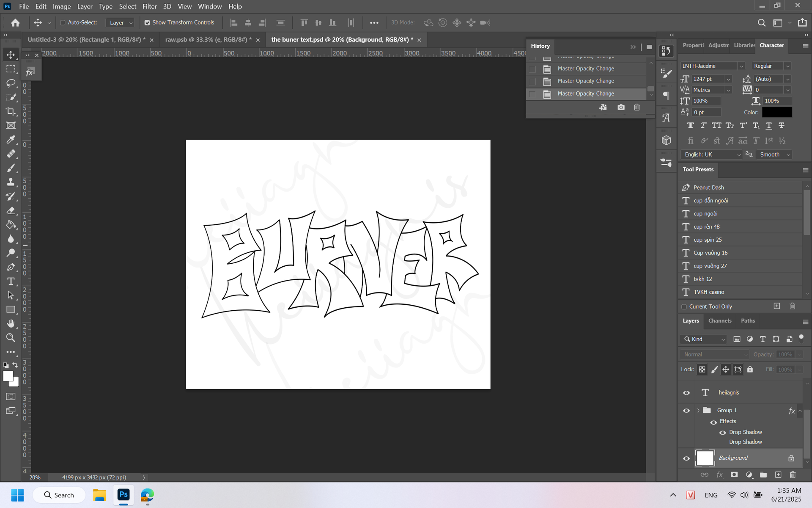Open the Smooth anti-aliasing dropdown
The width and height of the screenshot is (812, 508).
[774, 155]
